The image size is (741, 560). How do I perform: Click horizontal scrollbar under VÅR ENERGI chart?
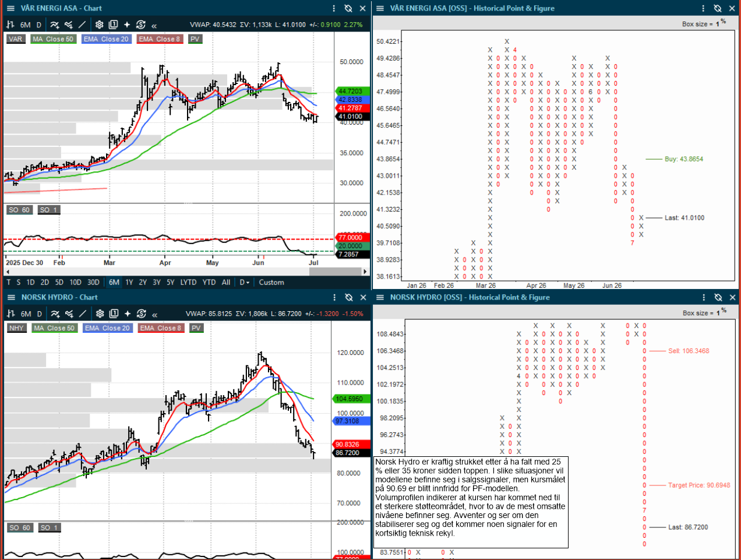coord(186,272)
